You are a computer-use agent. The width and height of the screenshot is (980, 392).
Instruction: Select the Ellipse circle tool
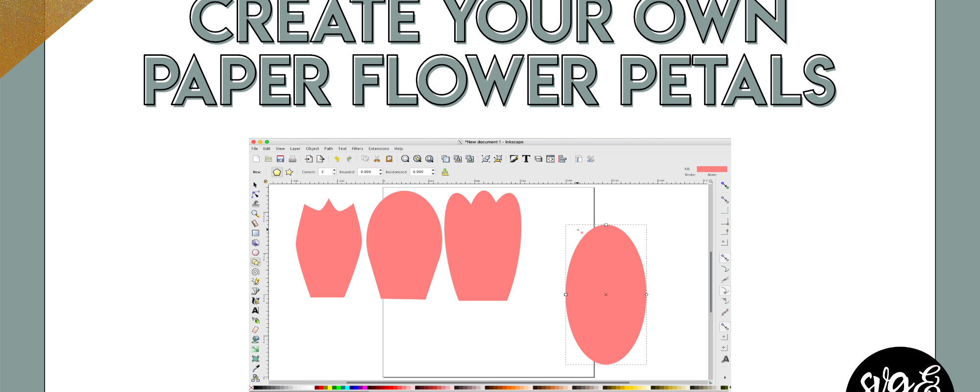[x=255, y=252]
